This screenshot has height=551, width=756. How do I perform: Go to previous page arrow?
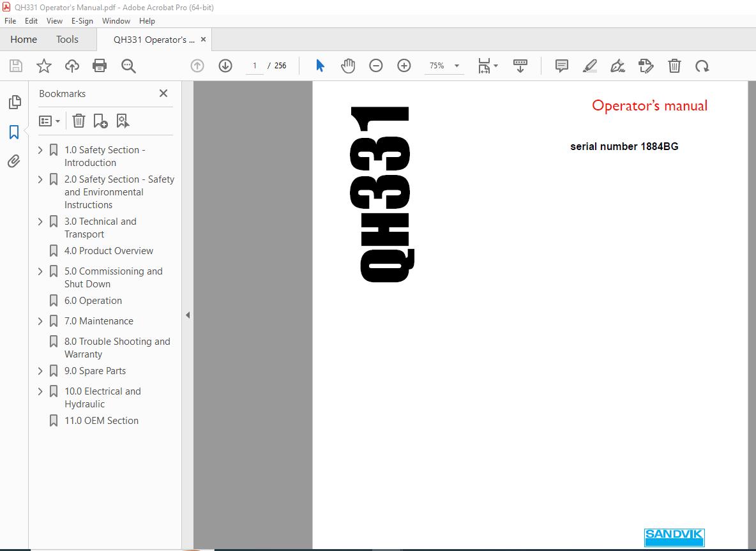[197, 66]
